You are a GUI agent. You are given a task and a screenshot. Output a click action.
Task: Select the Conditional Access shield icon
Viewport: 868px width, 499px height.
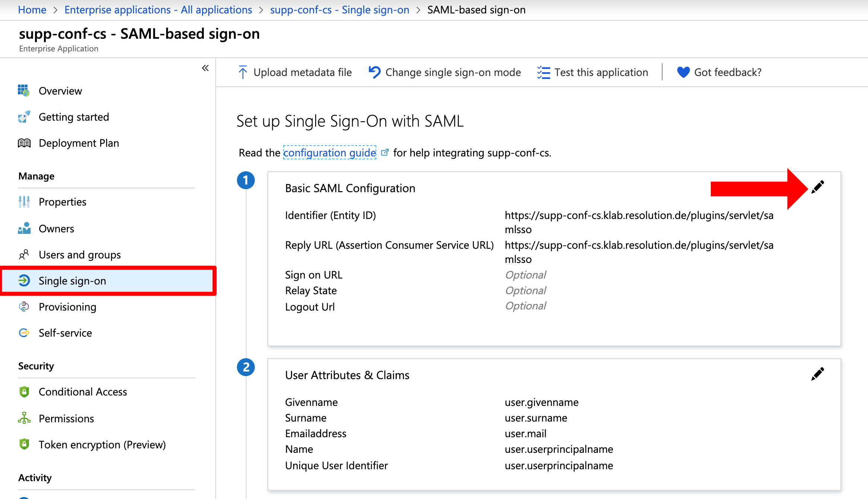(24, 391)
